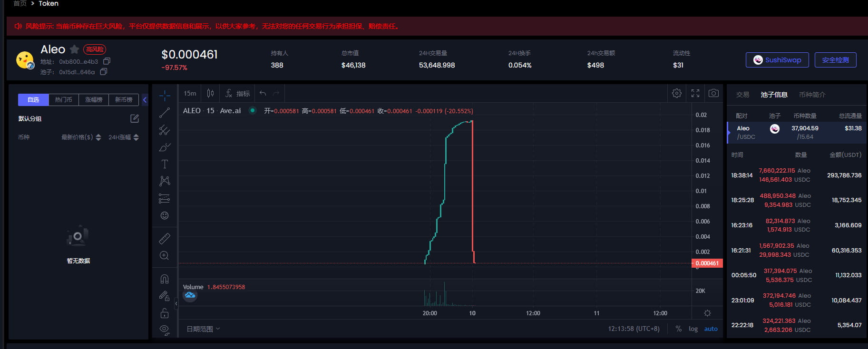Toggle percent scale on chart

678,329
